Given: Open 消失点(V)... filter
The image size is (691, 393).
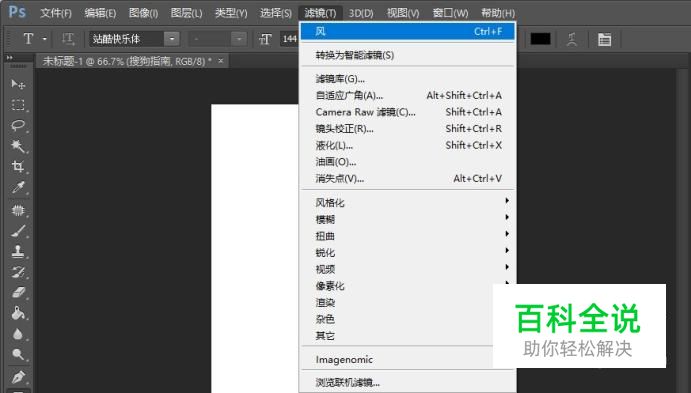Looking at the screenshot, I should (408, 179).
